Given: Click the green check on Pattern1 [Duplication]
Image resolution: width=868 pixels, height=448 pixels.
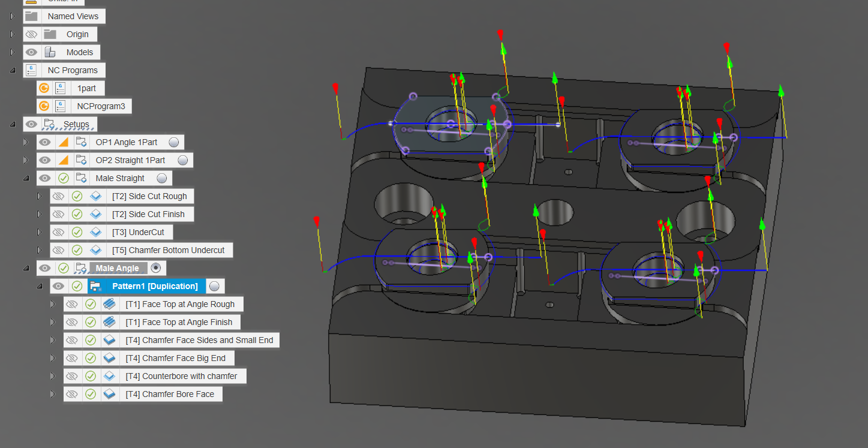Looking at the screenshot, I should click(x=77, y=286).
